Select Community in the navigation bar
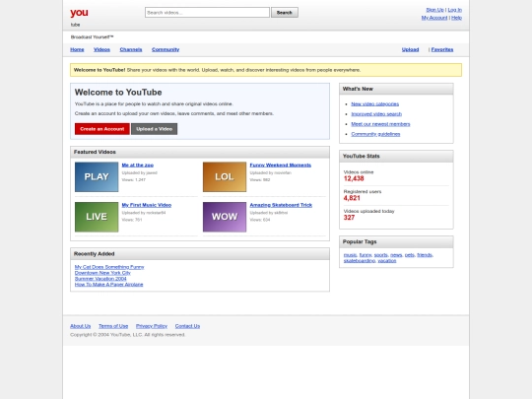The width and height of the screenshot is (532, 399). click(x=166, y=49)
